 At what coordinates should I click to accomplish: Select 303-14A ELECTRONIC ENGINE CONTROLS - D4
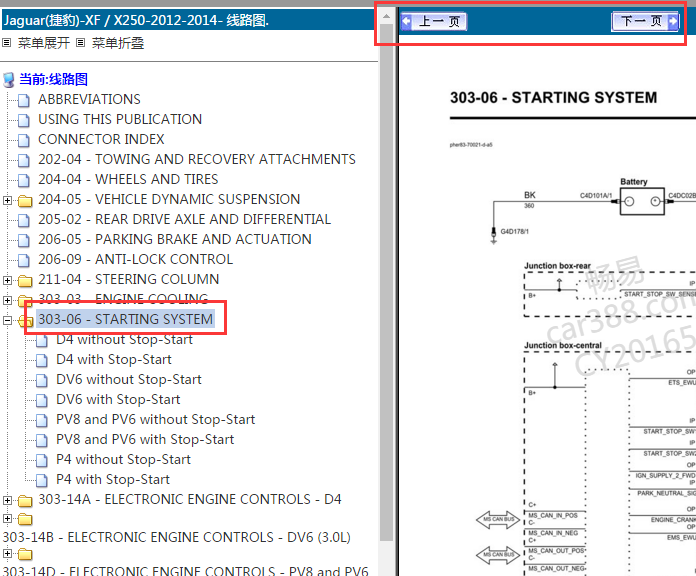pyautogui.click(x=190, y=499)
